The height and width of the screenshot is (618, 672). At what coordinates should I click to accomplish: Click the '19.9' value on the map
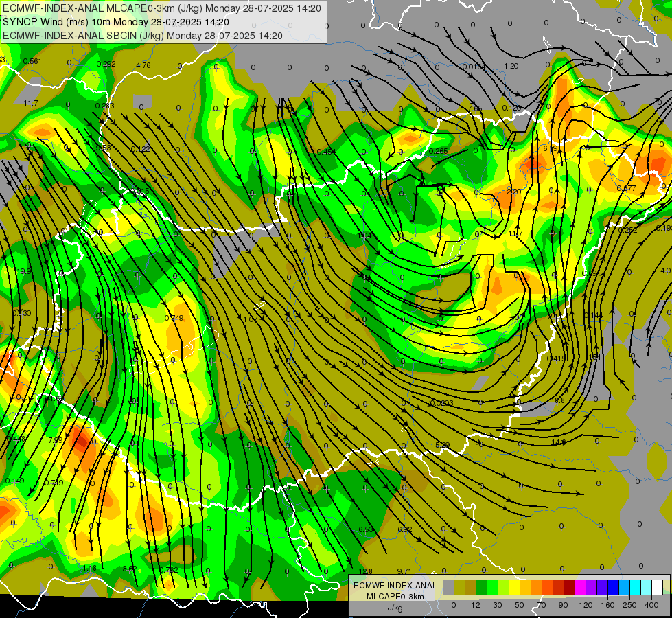(24, 271)
